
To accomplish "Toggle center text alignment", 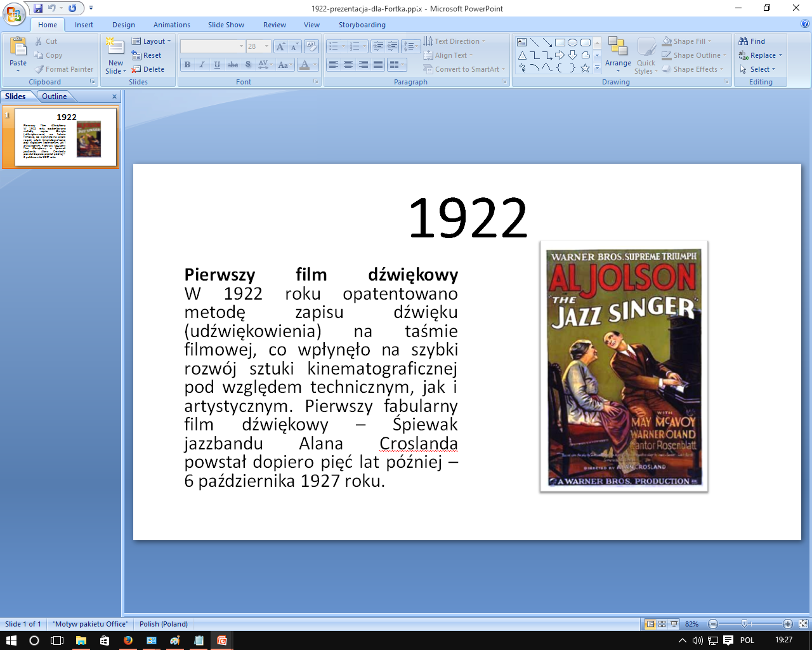I will pyautogui.click(x=348, y=65).
